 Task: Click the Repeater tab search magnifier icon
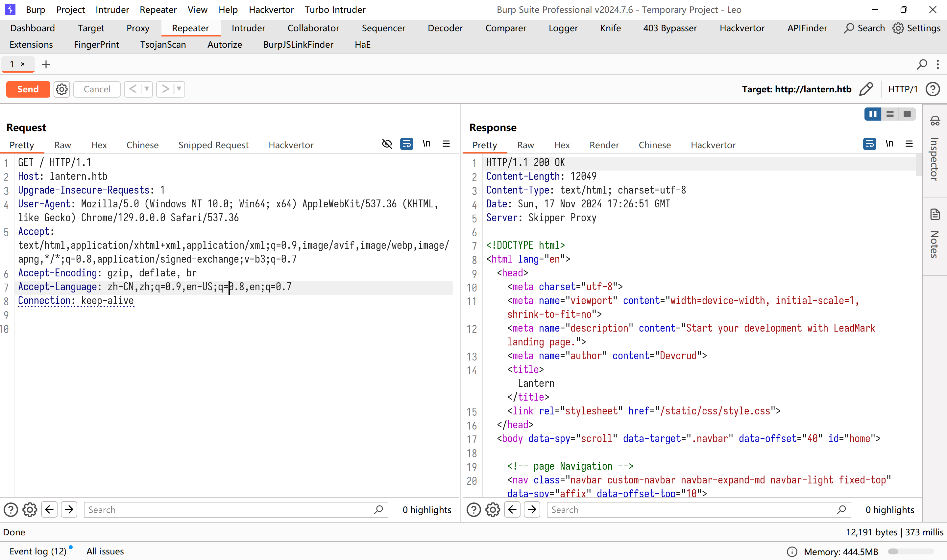click(922, 64)
